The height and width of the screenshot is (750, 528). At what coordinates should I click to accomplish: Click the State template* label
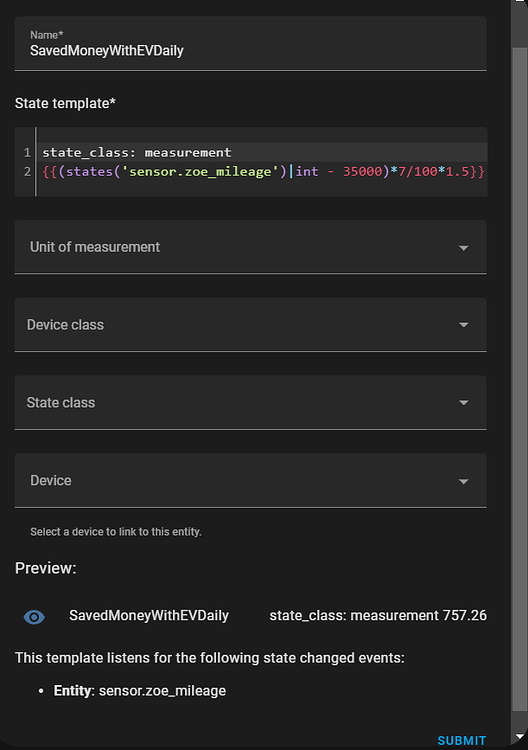(65, 103)
